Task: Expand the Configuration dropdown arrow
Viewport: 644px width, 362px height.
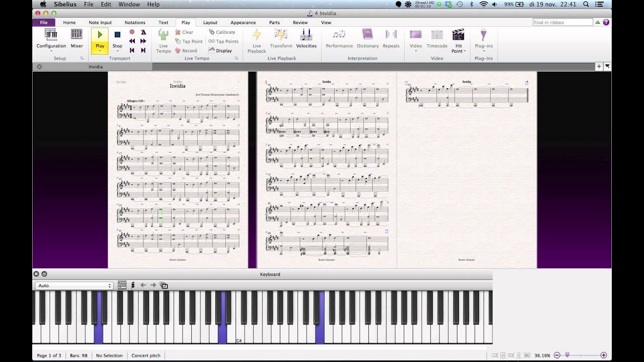Action: (51, 51)
